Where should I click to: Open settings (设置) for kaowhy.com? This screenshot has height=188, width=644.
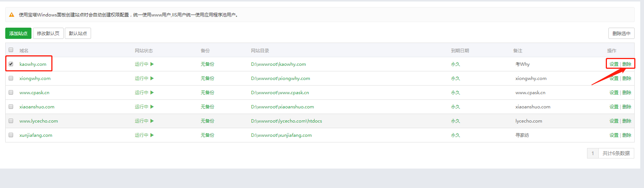[x=614, y=64]
